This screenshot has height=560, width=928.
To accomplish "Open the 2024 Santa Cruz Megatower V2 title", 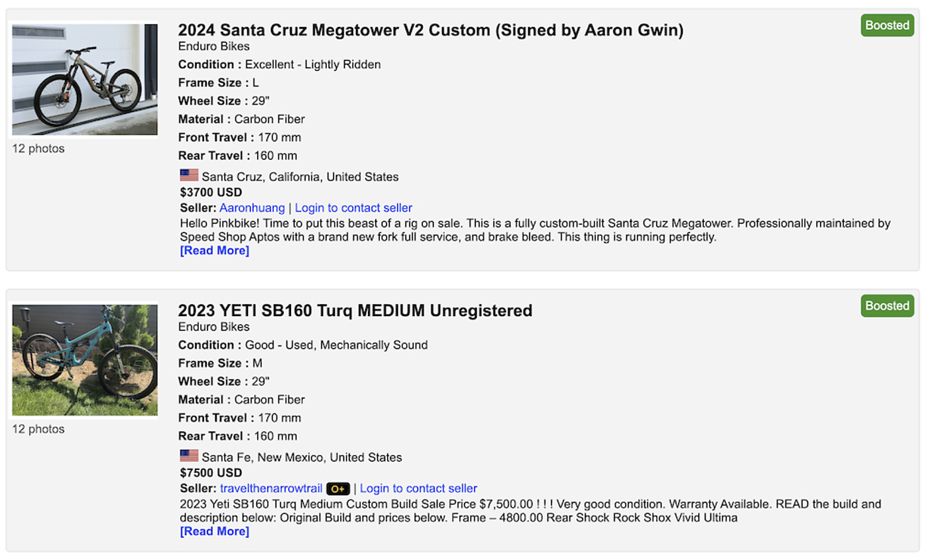I will 431,30.
